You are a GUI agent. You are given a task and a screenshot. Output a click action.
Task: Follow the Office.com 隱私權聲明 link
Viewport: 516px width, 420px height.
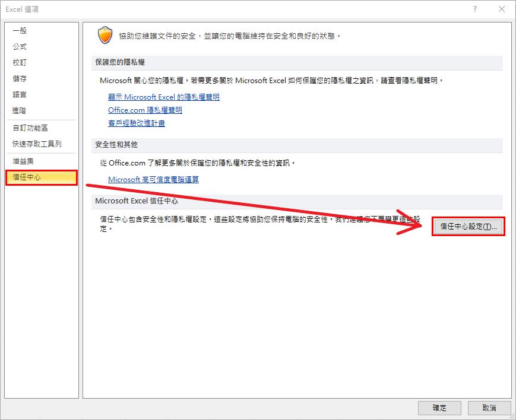click(145, 110)
